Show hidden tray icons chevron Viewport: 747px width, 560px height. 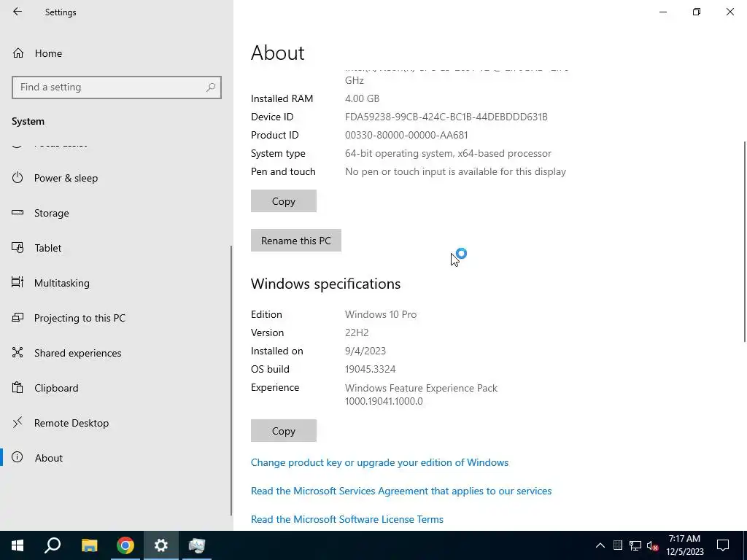click(600, 545)
